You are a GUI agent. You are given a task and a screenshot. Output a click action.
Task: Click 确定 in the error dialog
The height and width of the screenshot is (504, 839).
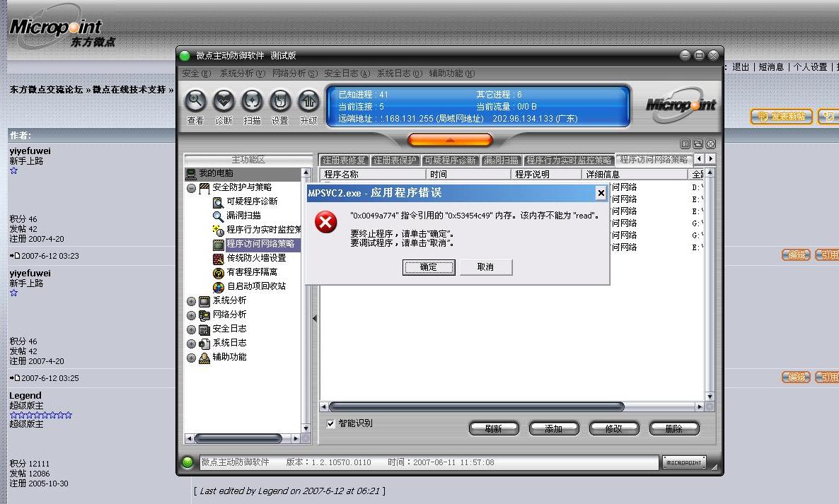[429, 267]
